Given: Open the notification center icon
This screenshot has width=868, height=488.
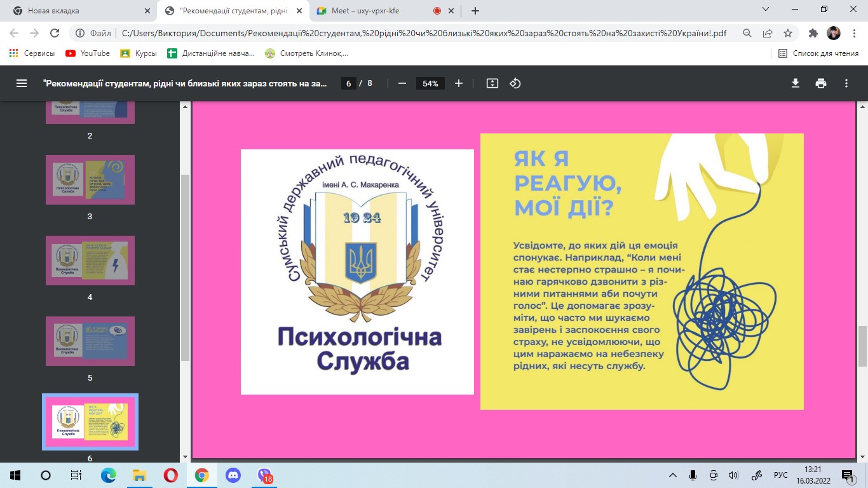Looking at the screenshot, I should click(x=848, y=475).
